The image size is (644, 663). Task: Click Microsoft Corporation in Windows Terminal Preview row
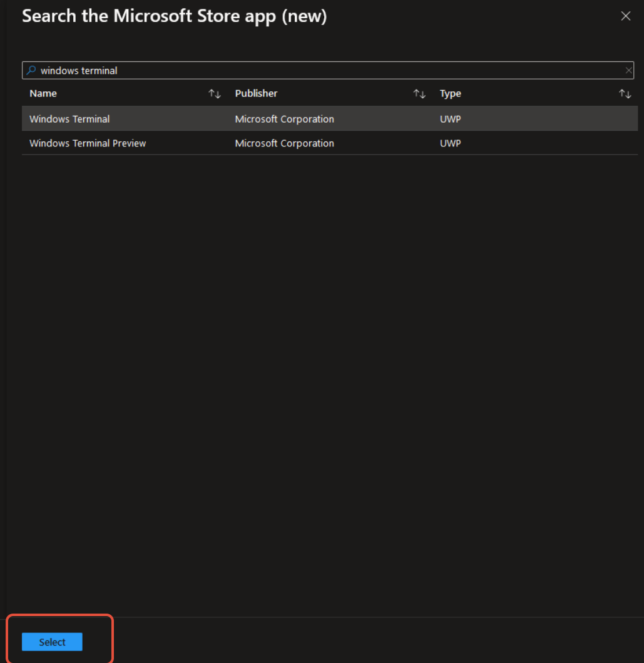[x=284, y=143]
